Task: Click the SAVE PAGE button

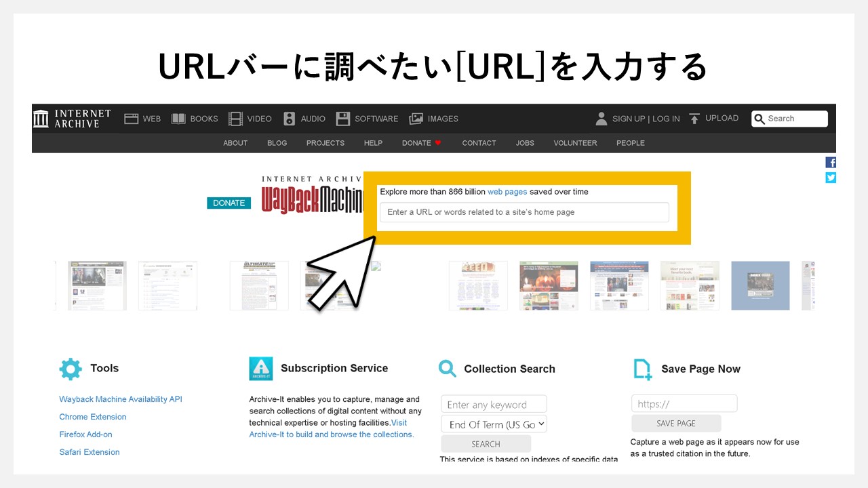Action: [676, 423]
